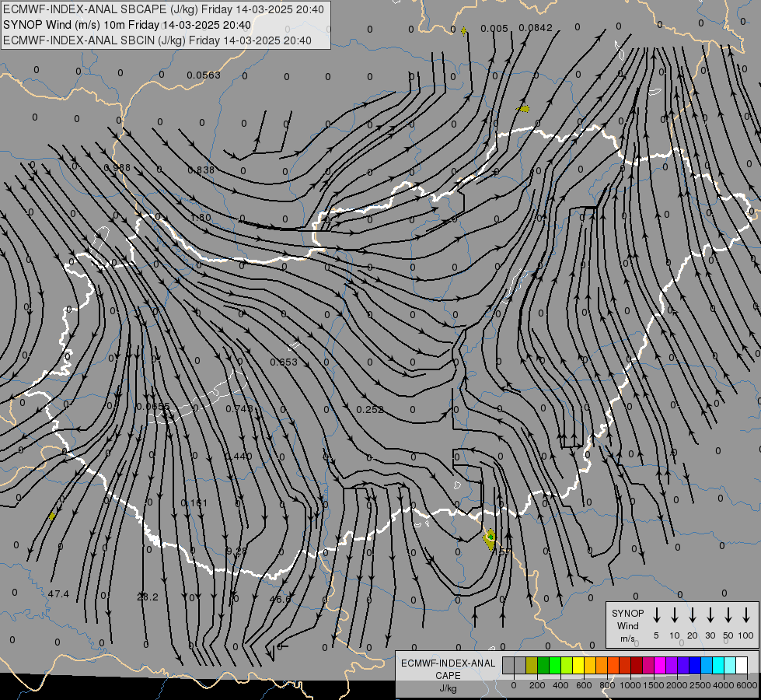Click the purple swatch right of the 1500 tick

pos(672,665)
